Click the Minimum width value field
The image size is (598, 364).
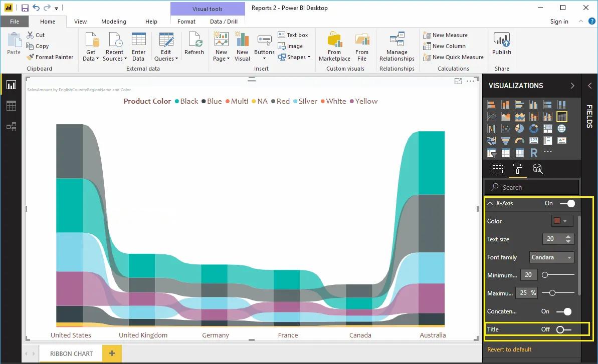pos(529,275)
